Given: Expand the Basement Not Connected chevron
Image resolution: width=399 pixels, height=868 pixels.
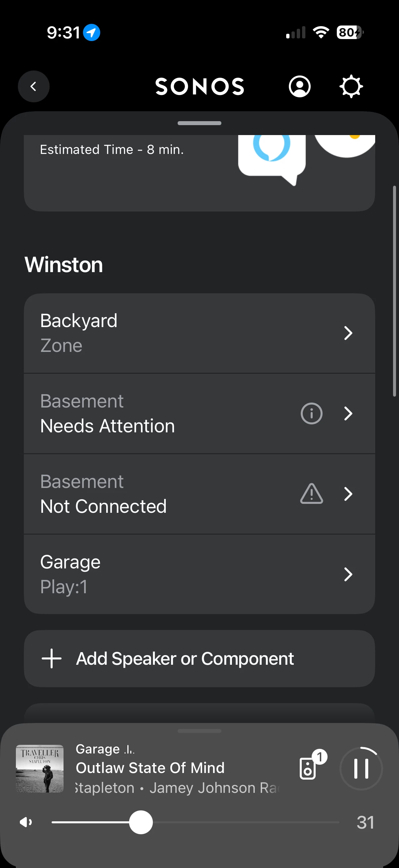Looking at the screenshot, I should (348, 494).
